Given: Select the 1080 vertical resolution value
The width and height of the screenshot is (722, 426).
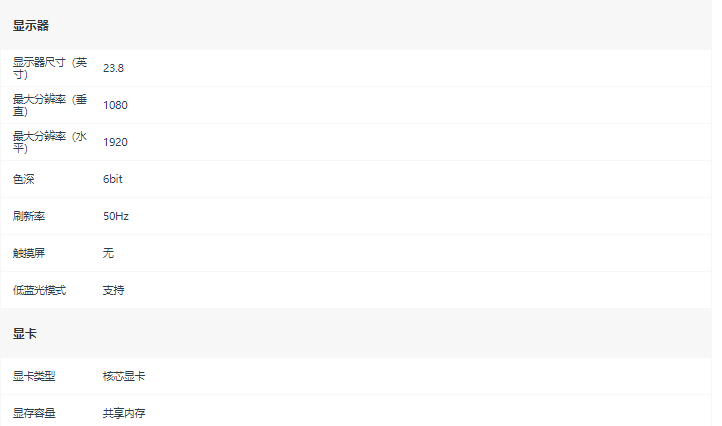Looking at the screenshot, I should pyautogui.click(x=115, y=105).
